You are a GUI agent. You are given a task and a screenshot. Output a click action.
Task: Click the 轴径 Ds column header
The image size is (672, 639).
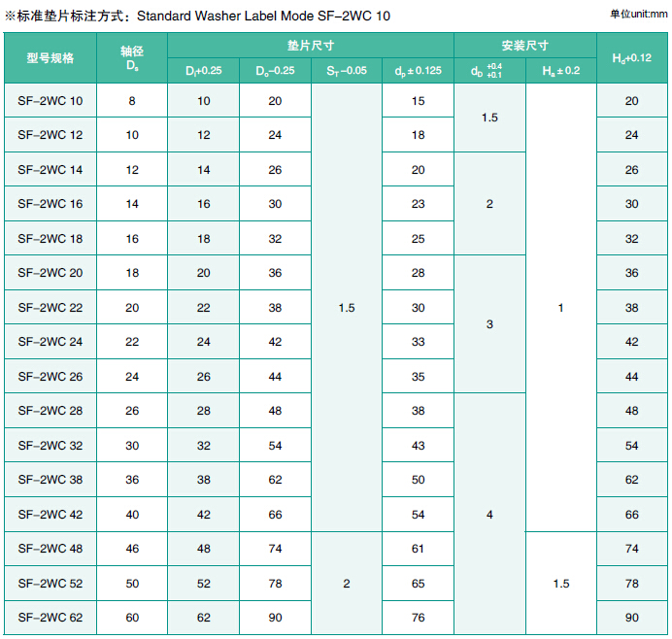(132, 58)
